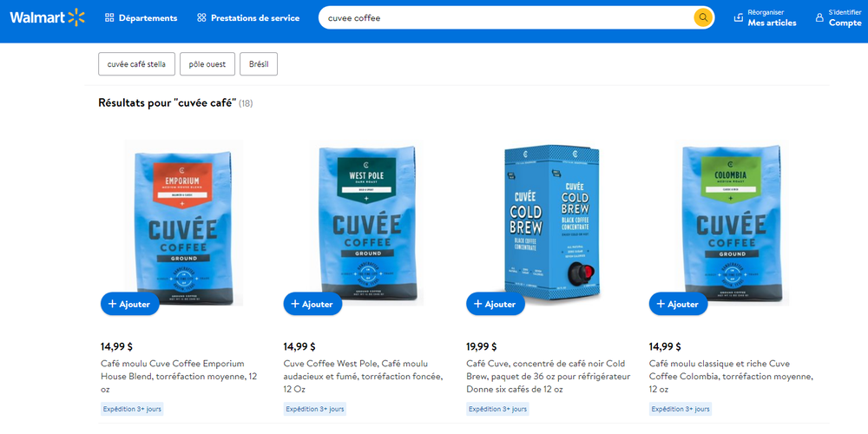Add West Pole coffee with Ajouter
Viewport: 868px width, 434px height.
[x=312, y=304]
